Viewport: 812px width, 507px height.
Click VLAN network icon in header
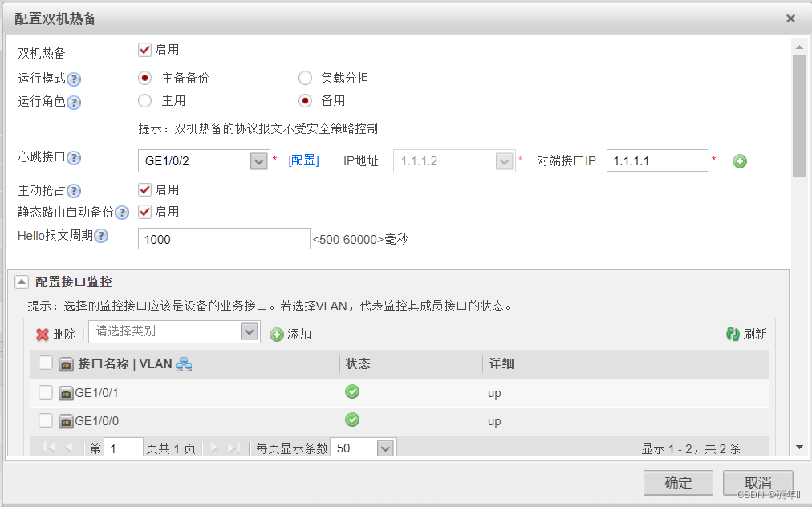tap(184, 364)
